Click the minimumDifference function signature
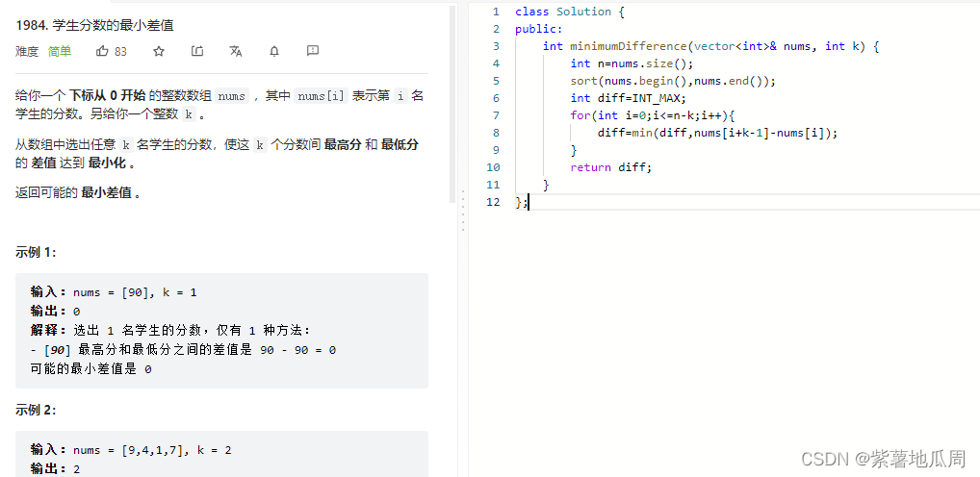The height and width of the screenshot is (477, 980). point(711,46)
